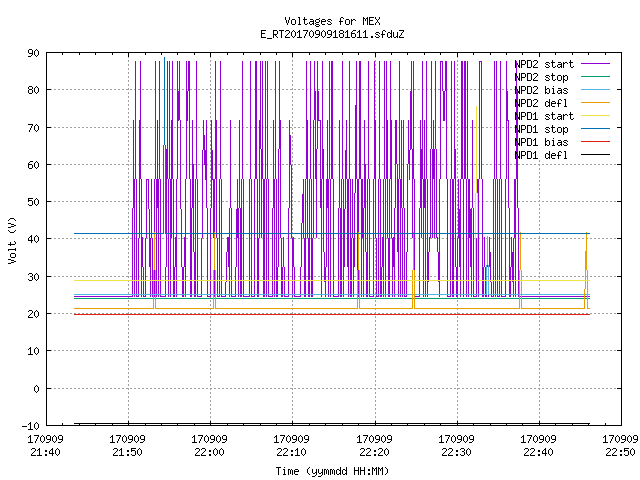This screenshot has width=640, height=480.
Task: Click the x-axis time label 21:50
Action: point(127,452)
